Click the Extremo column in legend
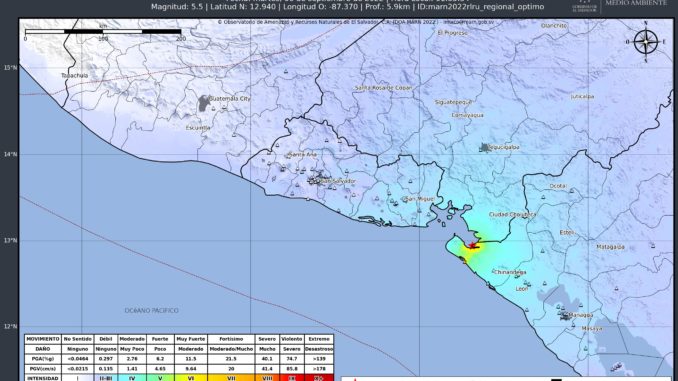 [x=319, y=339]
